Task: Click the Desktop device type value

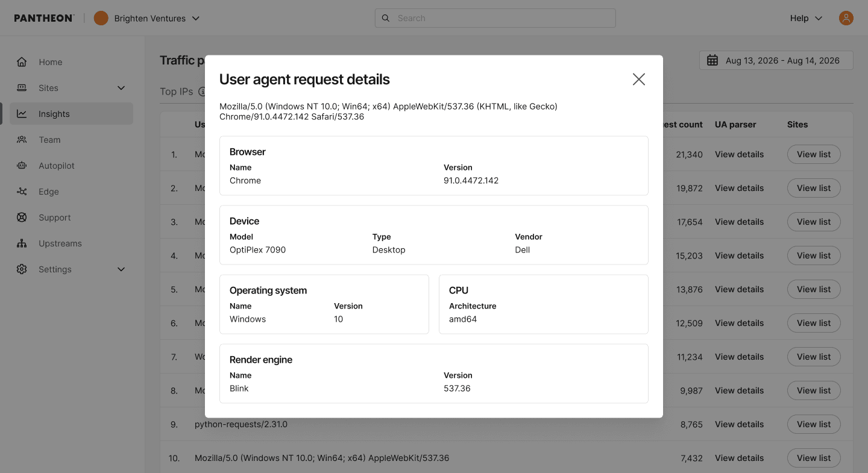Action: pos(389,250)
